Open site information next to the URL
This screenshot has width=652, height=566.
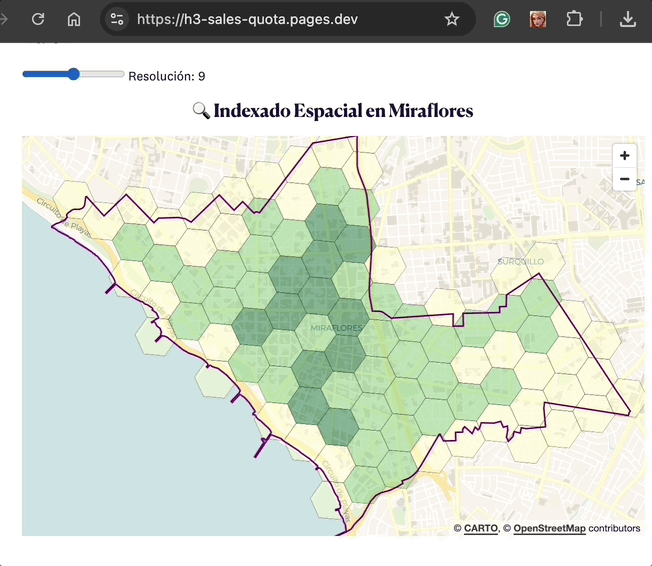pos(117,19)
